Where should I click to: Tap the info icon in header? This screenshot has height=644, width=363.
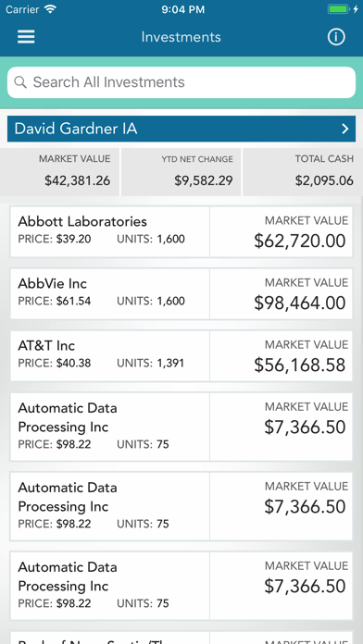[x=336, y=37]
